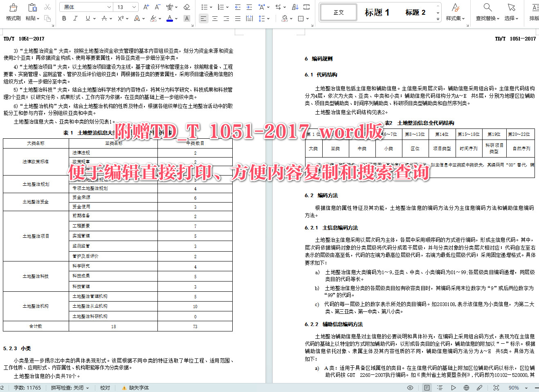Click the increase indent icon
539x392 pixels.
pyautogui.click(x=249, y=7)
